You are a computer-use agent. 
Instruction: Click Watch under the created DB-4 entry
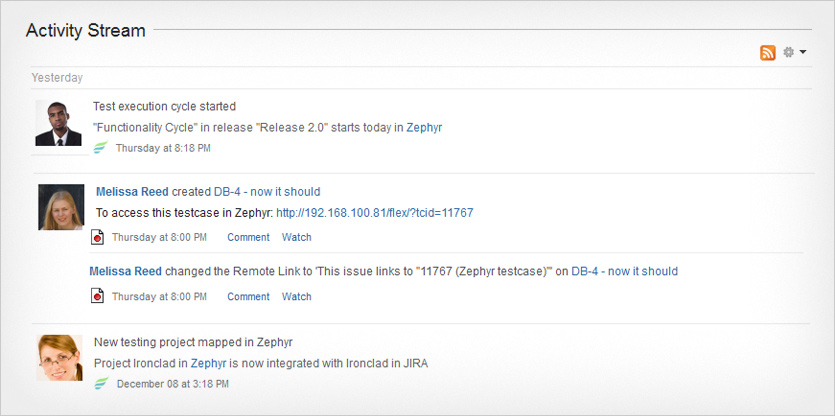(x=297, y=238)
